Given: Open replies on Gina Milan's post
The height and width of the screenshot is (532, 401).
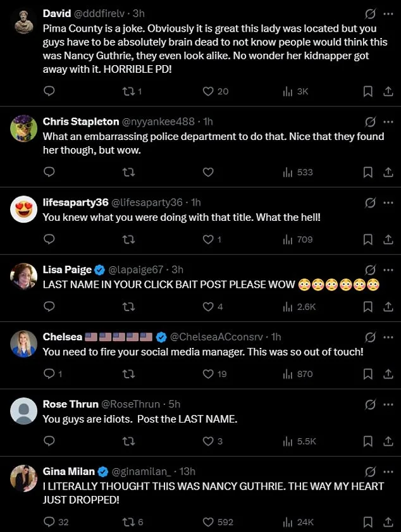Looking at the screenshot, I should (x=49, y=522).
